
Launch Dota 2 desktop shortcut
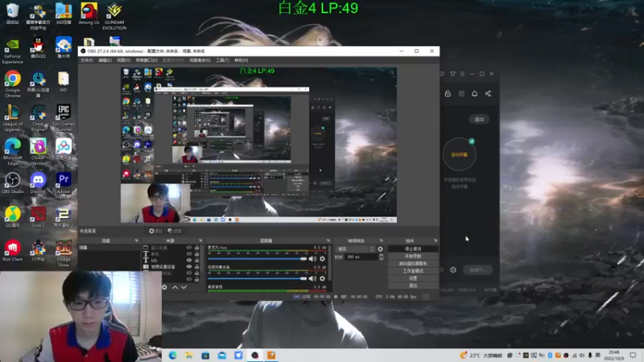tap(38, 216)
